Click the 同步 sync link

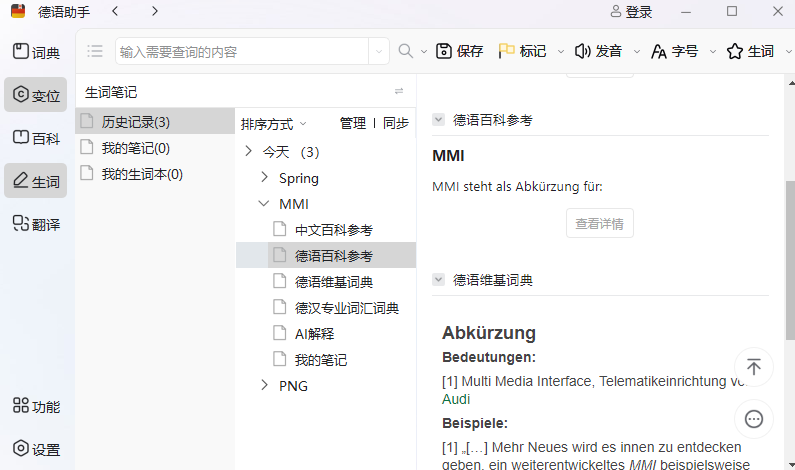[x=396, y=124]
